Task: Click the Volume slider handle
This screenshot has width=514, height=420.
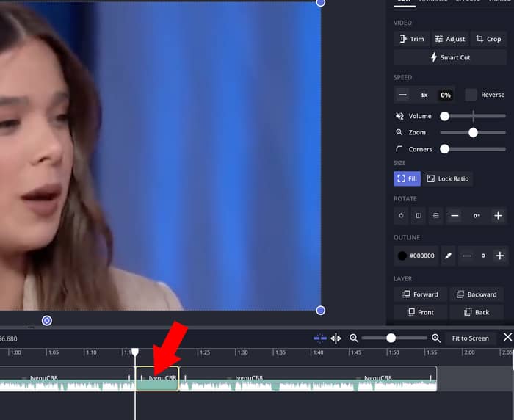Action: click(444, 116)
